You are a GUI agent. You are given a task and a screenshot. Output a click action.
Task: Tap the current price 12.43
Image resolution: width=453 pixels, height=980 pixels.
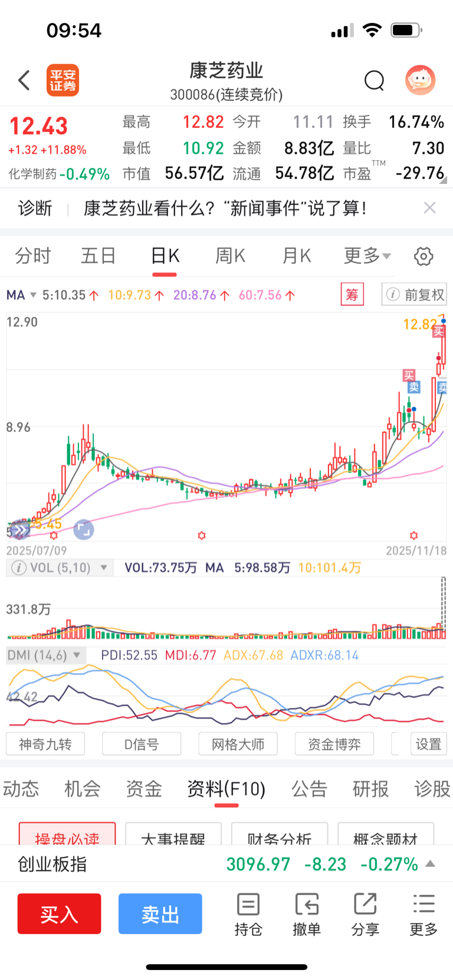click(38, 126)
